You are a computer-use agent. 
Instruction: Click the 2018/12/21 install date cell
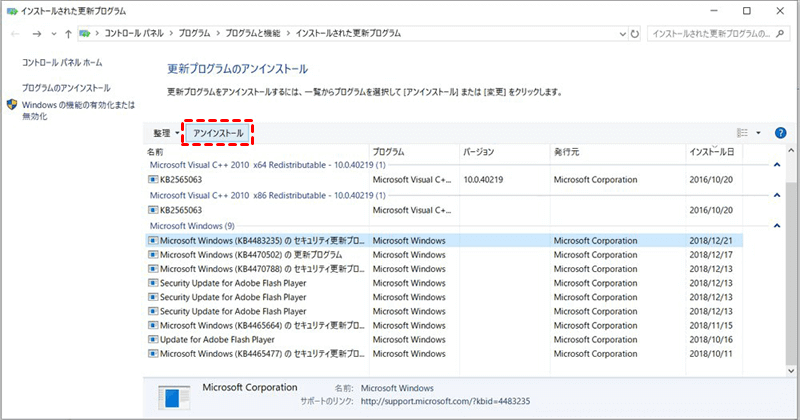711,240
